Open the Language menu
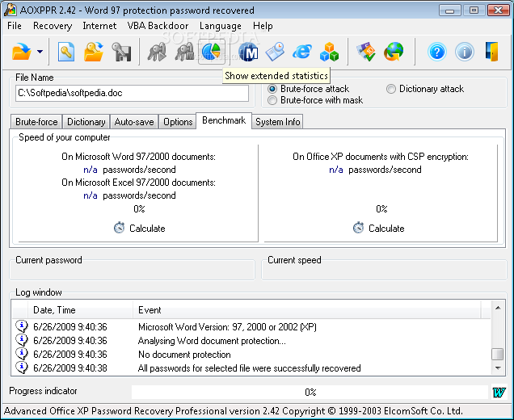The image size is (514, 420). click(221, 26)
